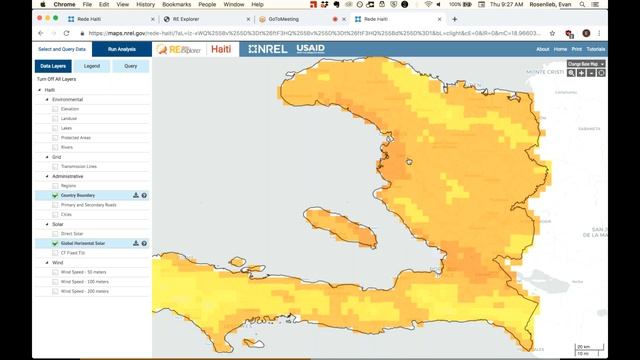
Task: Enable the CF Fixed Tilt layer checkbox
Action: click(55, 253)
